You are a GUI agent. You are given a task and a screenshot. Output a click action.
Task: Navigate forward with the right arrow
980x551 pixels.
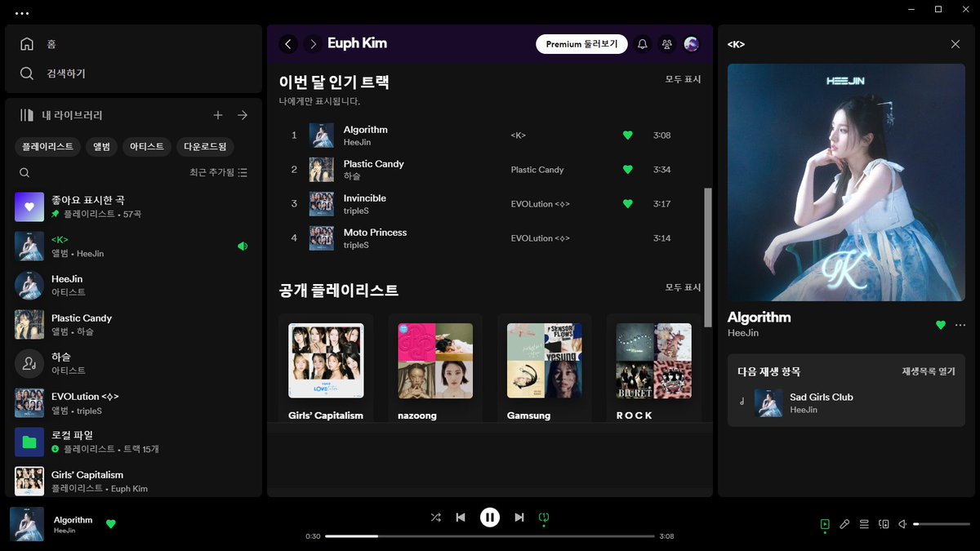(313, 44)
